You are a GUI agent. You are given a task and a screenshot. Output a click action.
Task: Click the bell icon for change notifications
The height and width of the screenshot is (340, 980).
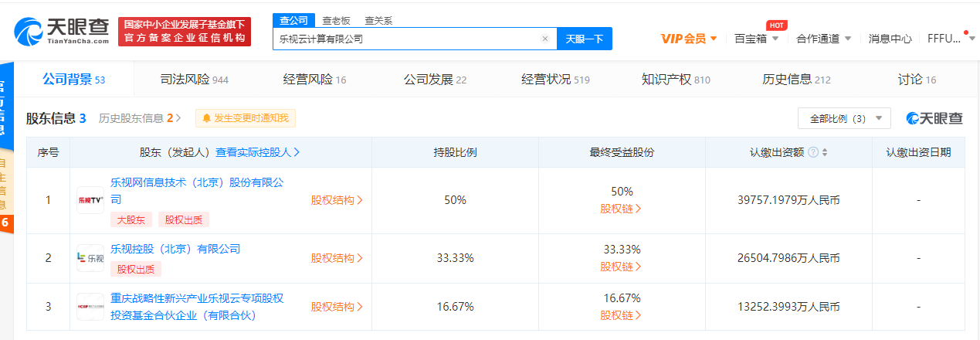[206, 118]
